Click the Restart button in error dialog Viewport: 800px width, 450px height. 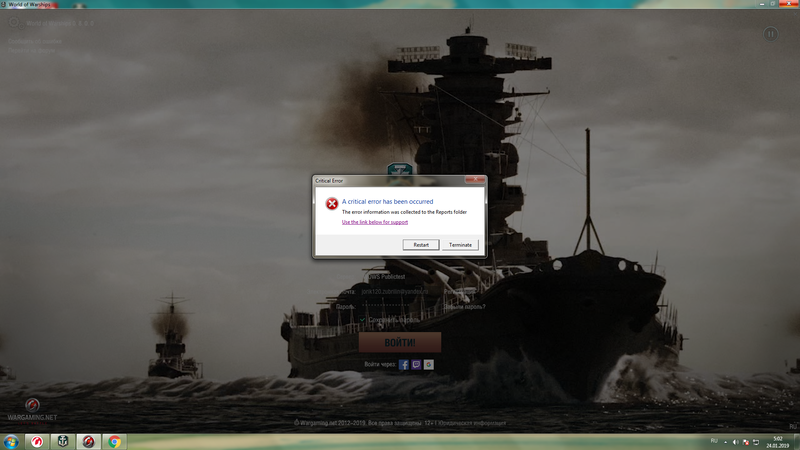(421, 245)
